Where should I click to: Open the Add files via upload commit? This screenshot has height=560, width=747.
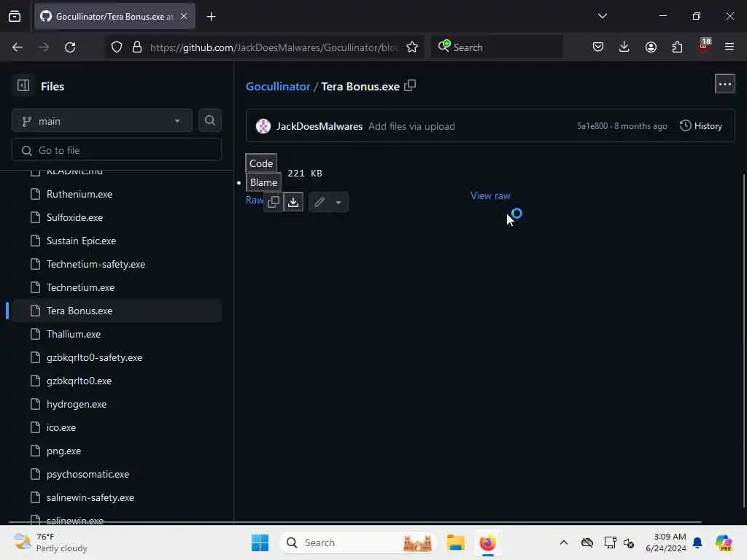pos(411,126)
